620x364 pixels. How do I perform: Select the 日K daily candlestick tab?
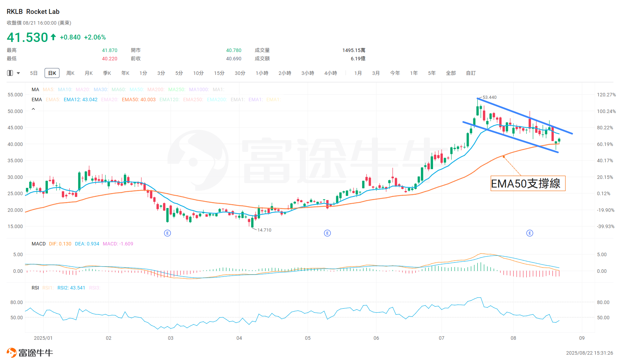point(52,73)
